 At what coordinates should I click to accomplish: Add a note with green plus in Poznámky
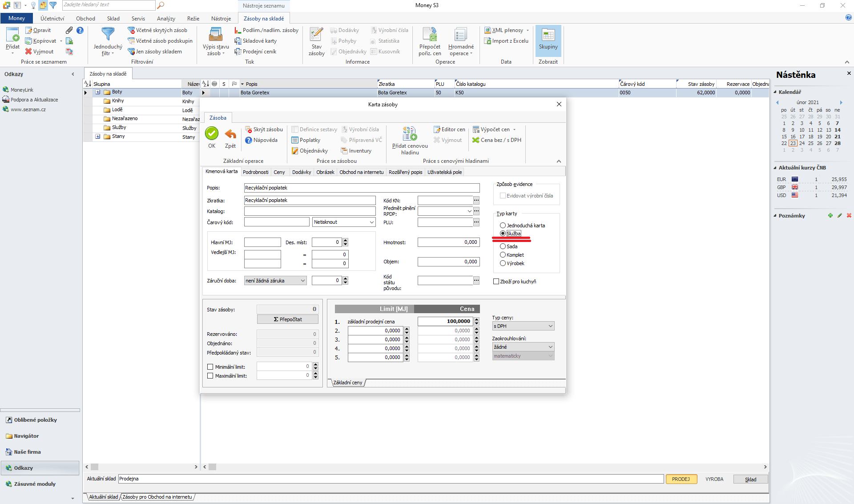[x=830, y=215]
